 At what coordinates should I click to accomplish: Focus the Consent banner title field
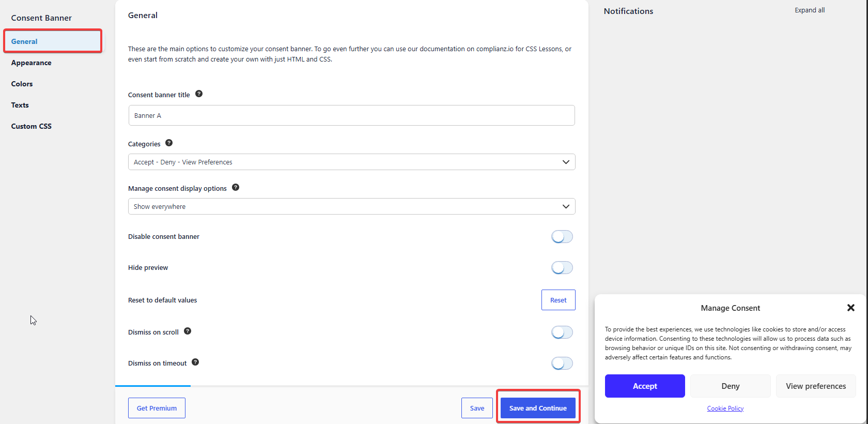pos(352,115)
